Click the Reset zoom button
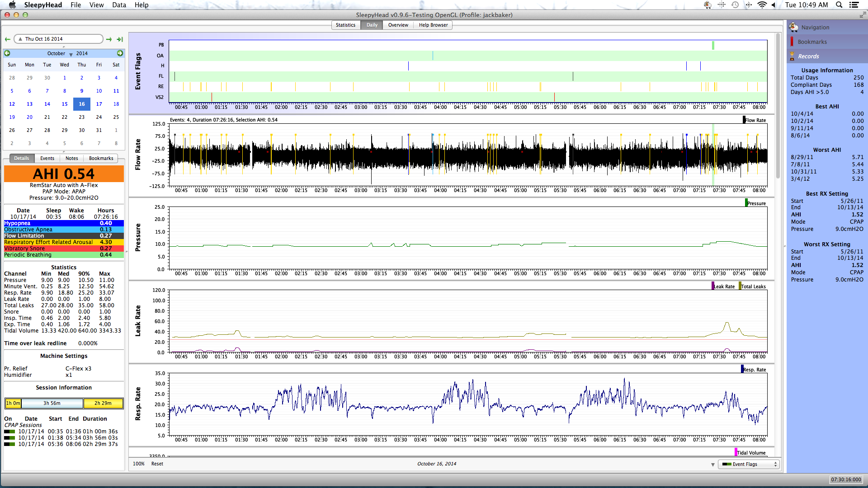The image size is (868, 488). 157,464
